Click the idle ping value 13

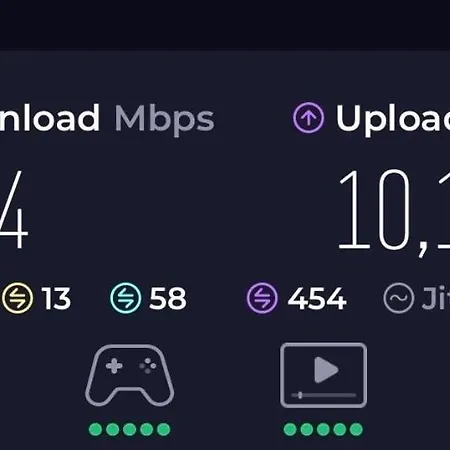click(56, 298)
